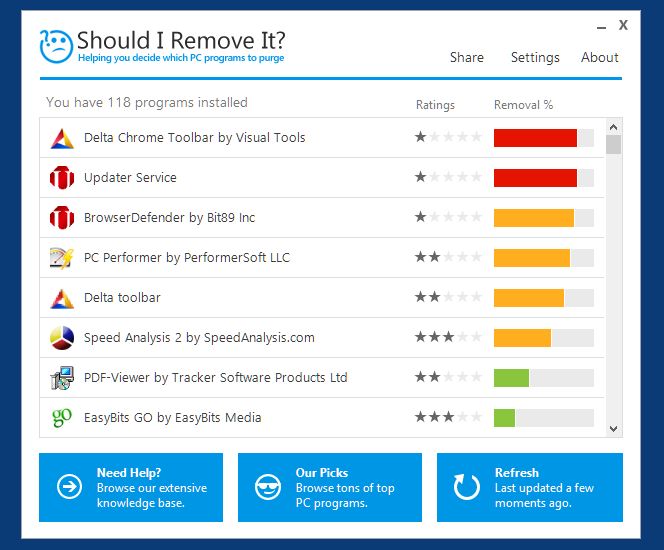Click the Speed Analysis 2 sphere icon
This screenshot has height=550, width=664.
[62, 338]
